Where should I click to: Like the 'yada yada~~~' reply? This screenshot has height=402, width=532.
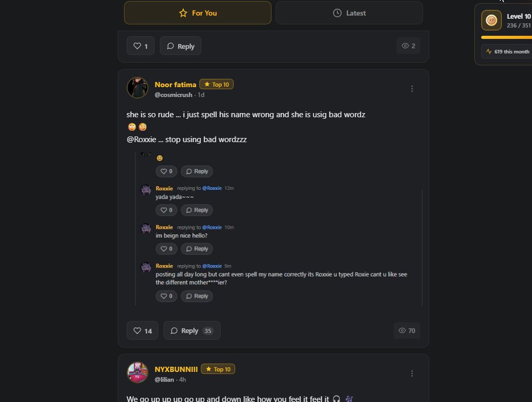[x=166, y=210]
